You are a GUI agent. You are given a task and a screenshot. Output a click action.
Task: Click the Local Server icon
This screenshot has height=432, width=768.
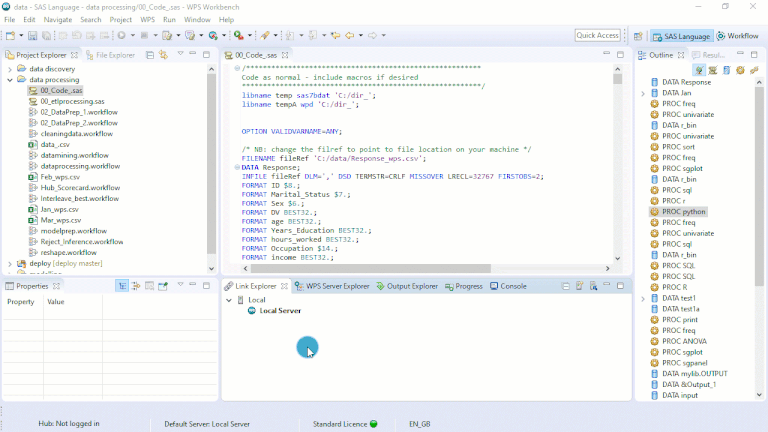click(252, 311)
